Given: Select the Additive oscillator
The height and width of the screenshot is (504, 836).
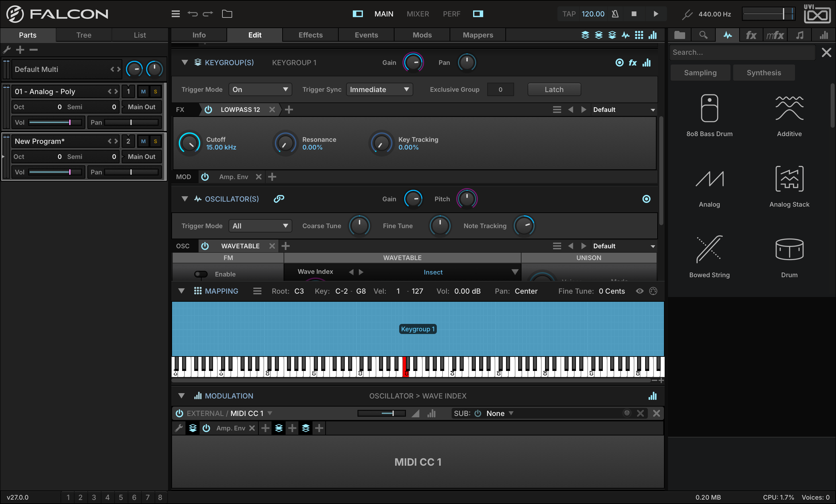Looking at the screenshot, I should pyautogui.click(x=789, y=116).
